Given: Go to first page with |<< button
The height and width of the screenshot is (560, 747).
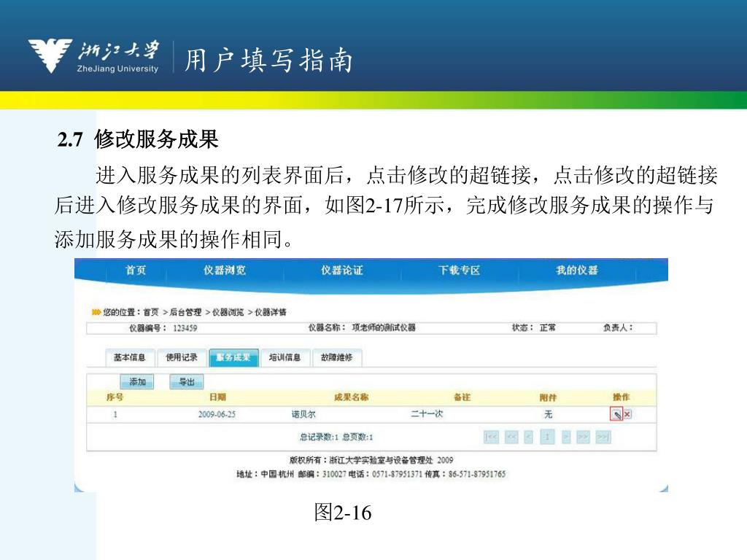Looking at the screenshot, I should pyautogui.click(x=491, y=437).
